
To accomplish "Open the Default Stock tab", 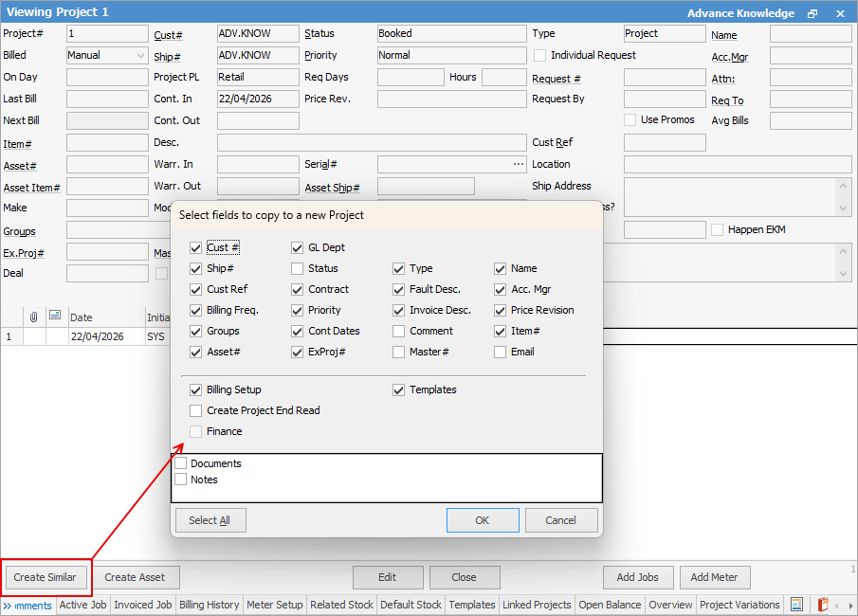I will (x=411, y=605).
